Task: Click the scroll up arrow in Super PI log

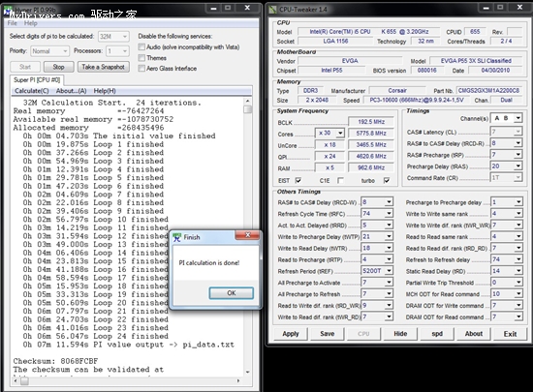Action: (x=248, y=101)
